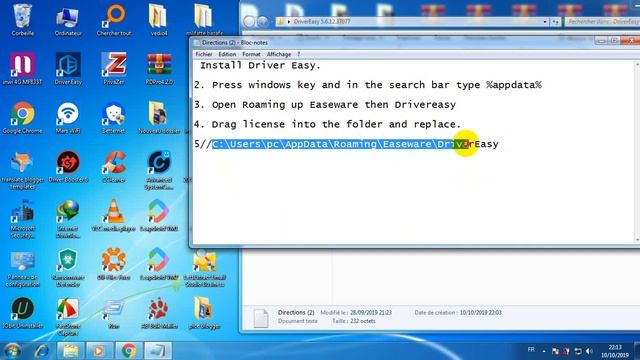The width and height of the screenshot is (640, 360).
Task: Switch to Chrome in the taskbar
Action: point(129,351)
